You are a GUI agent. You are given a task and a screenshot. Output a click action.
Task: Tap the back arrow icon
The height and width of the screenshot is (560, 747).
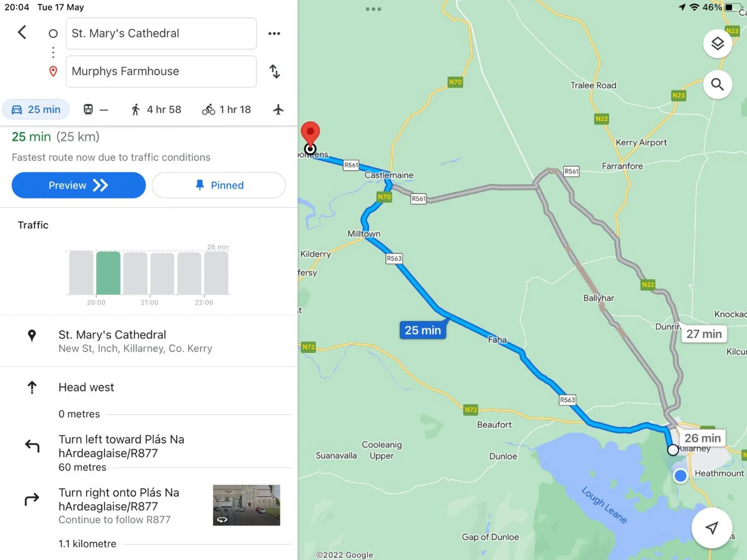pos(22,32)
